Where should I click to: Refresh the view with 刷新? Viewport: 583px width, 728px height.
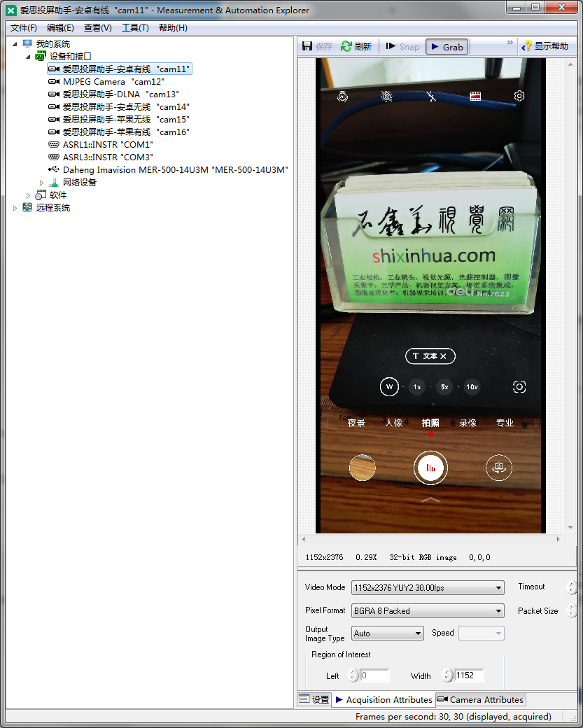click(356, 46)
